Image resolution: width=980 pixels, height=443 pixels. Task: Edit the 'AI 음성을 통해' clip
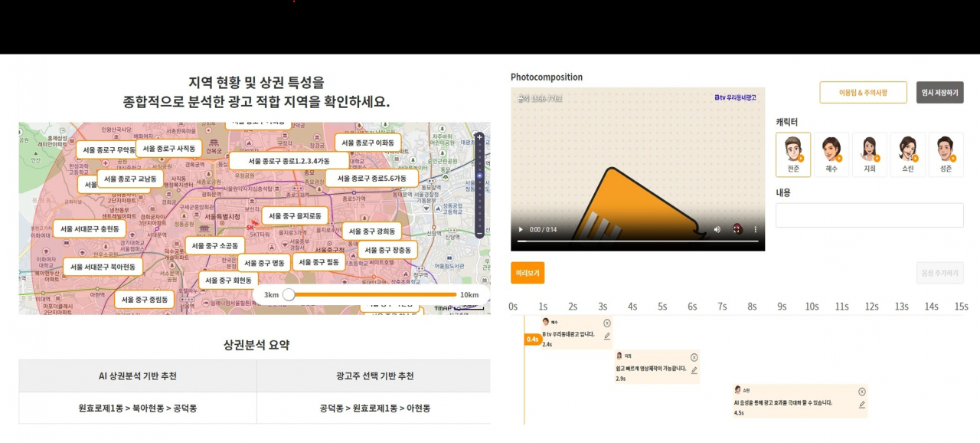pyautogui.click(x=862, y=404)
